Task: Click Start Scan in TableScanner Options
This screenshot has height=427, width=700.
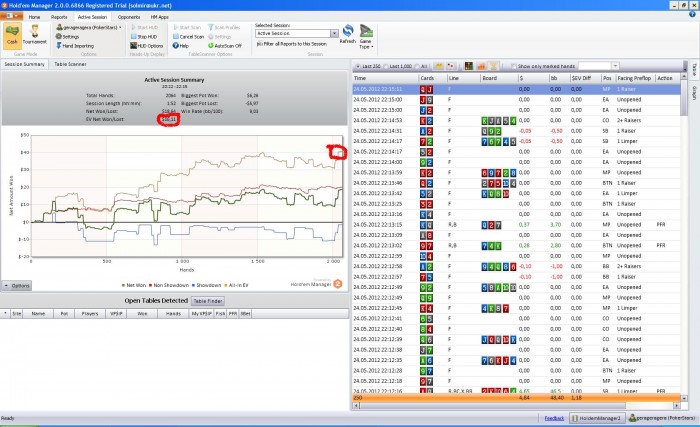Action: 187,27
